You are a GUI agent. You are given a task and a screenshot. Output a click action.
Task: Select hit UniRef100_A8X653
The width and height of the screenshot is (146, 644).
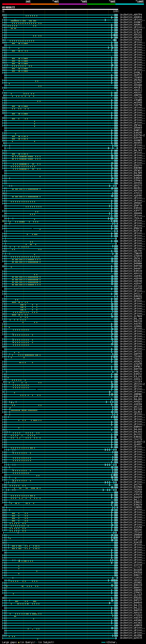pos(131,143)
